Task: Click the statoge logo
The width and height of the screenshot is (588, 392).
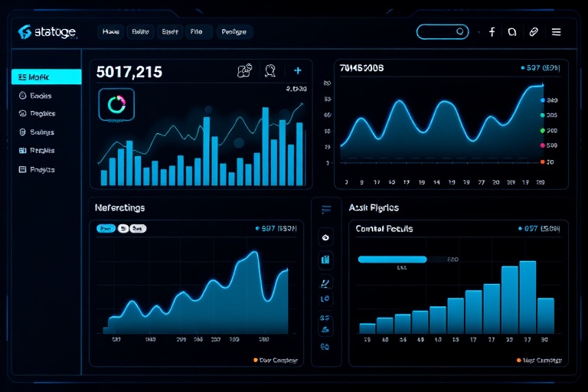Action: coord(47,32)
